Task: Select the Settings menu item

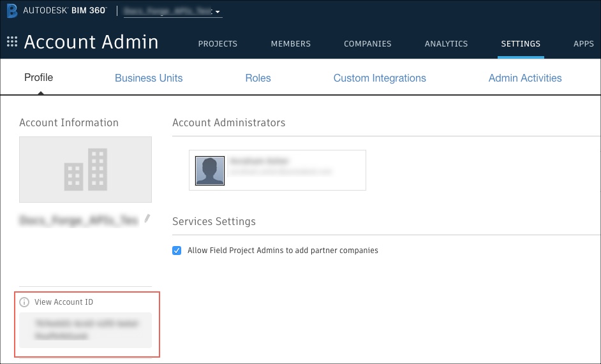Action: [x=521, y=44]
